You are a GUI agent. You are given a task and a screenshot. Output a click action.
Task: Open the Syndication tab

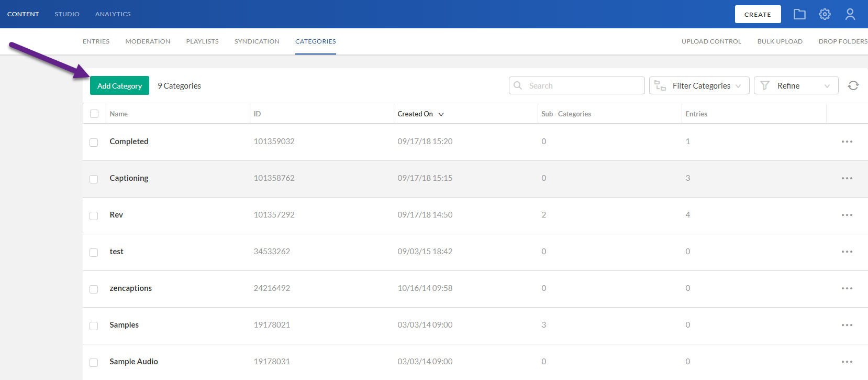pos(257,41)
